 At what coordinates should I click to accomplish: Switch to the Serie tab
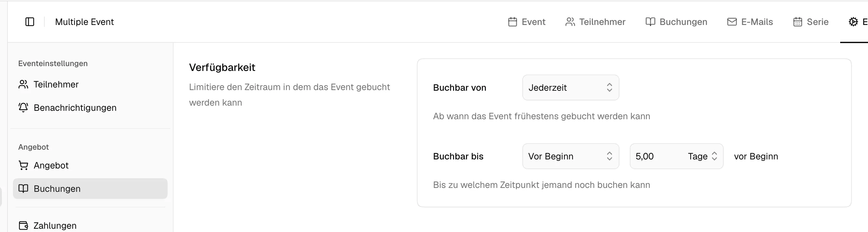(x=817, y=22)
